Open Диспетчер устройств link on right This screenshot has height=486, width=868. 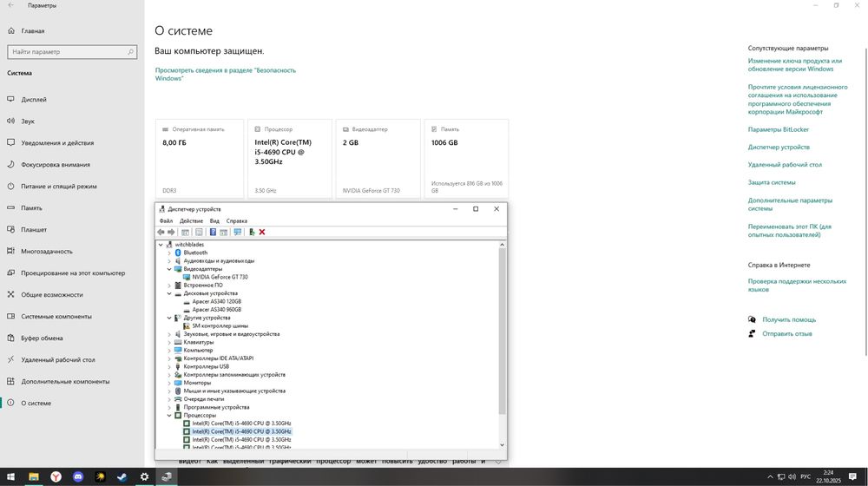point(779,148)
